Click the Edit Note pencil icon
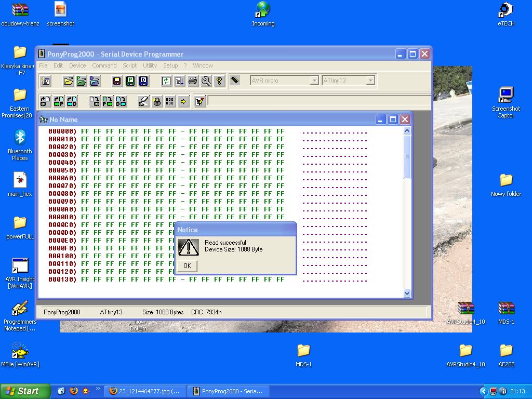 pyautogui.click(x=199, y=101)
